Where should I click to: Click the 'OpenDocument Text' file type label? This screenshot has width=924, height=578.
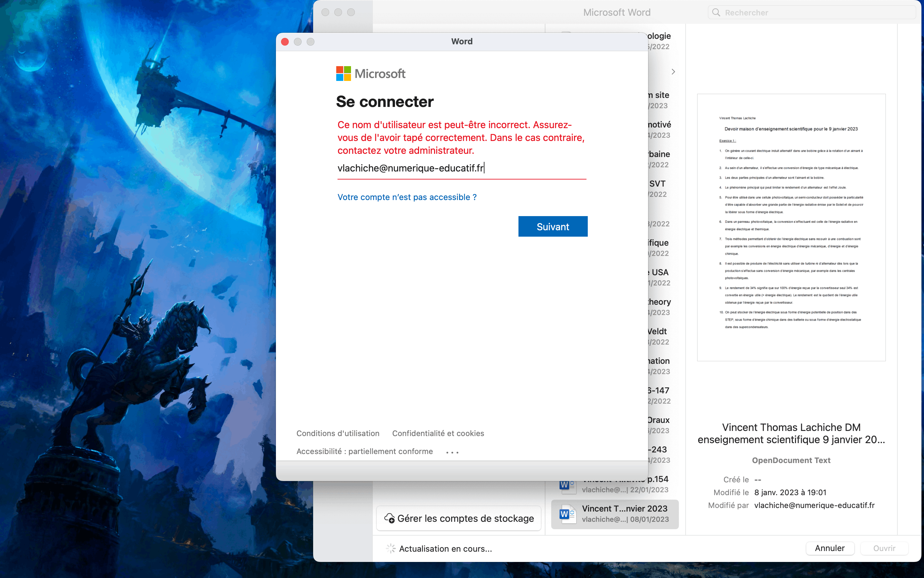pyautogui.click(x=791, y=460)
